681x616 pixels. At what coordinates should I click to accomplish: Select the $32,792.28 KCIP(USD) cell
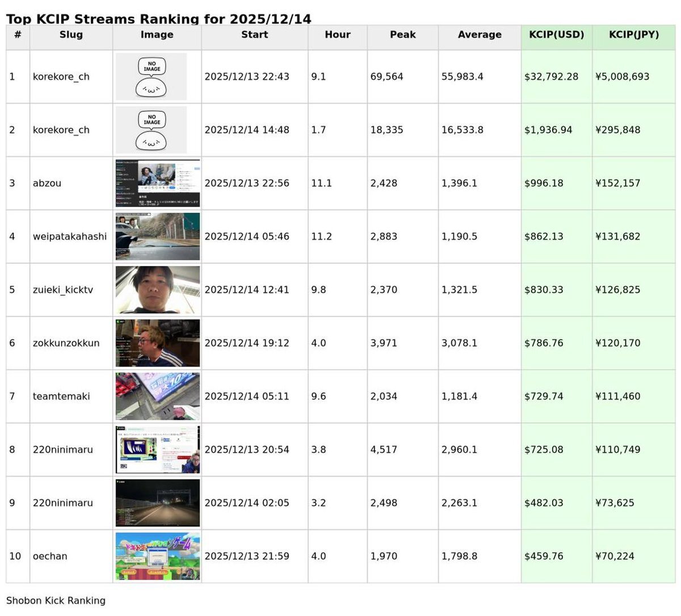pyautogui.click(x=551, y=77)
